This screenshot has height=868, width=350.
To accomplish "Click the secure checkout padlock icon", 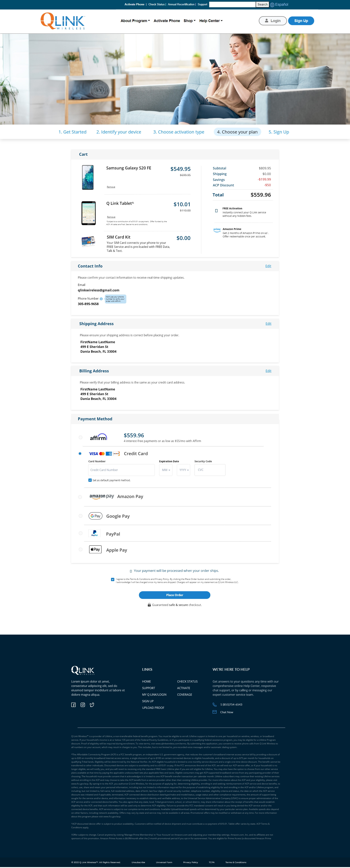I will click(x=149, y=605).
